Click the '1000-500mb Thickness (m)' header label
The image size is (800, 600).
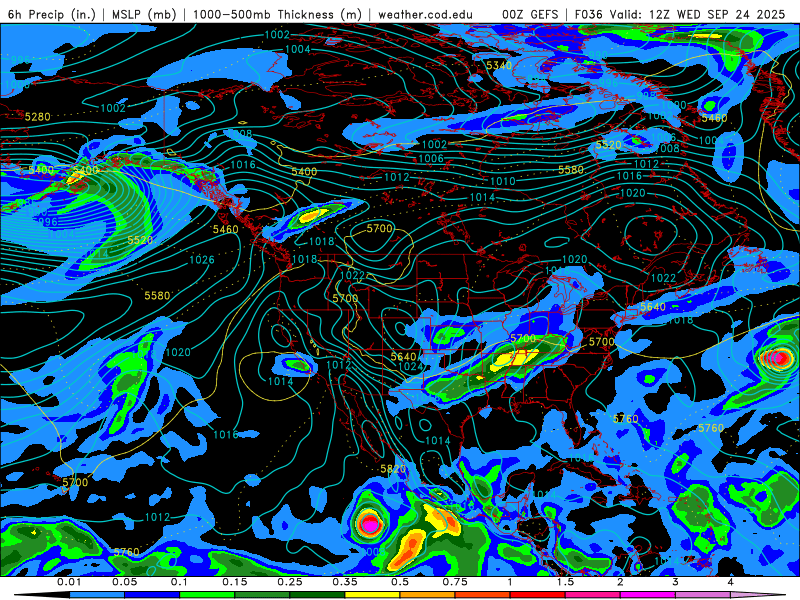pos(277,14)
